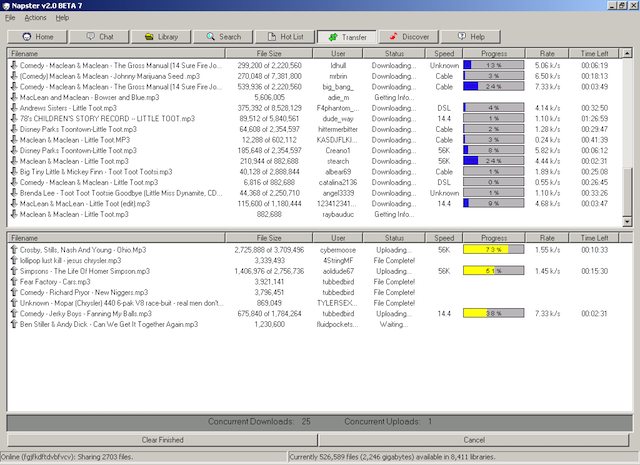The image size is (640, 465).
Task: Click the 73% progress bar for Ohio.Mp3
Action: click(494, 249)
